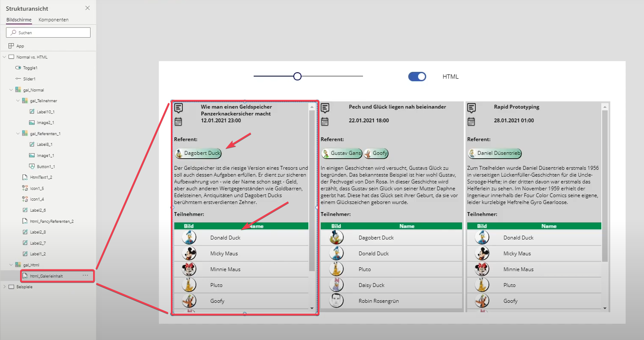Click Minnie Maus avatar in Geldspeicher card

coord(189,269)
